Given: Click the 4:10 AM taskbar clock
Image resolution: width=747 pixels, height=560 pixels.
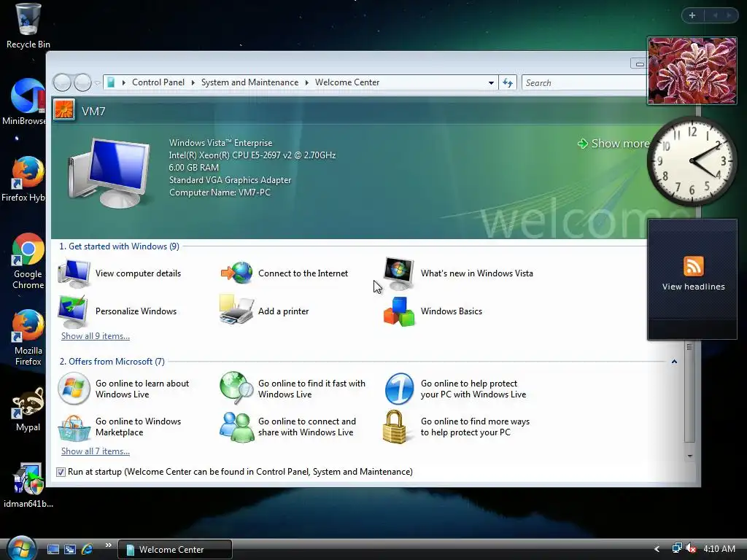Looking at the screenshot, I should coord(719,548).
